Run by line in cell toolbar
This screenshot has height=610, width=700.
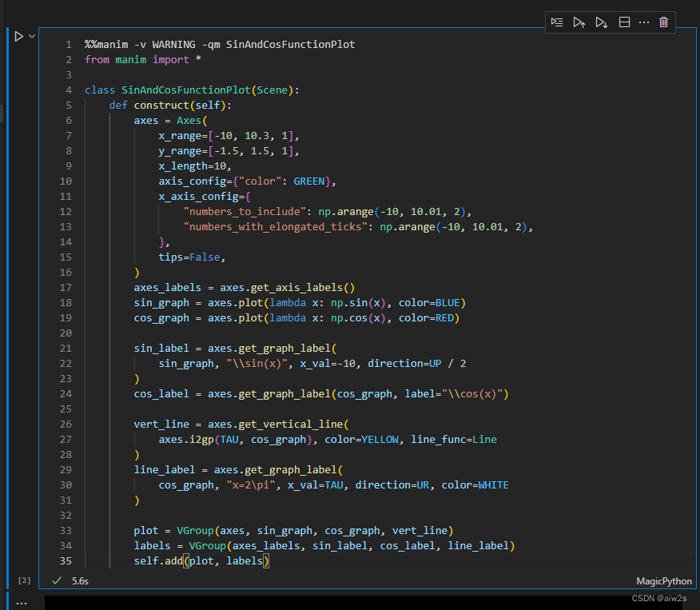[x=557, y=22]
